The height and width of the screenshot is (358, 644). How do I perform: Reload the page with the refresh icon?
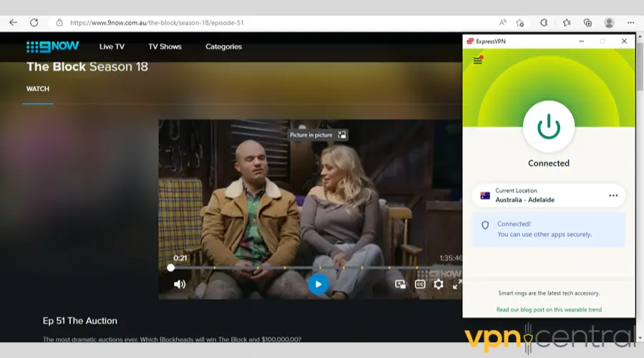pyautogui.click(x=34, y=23)
